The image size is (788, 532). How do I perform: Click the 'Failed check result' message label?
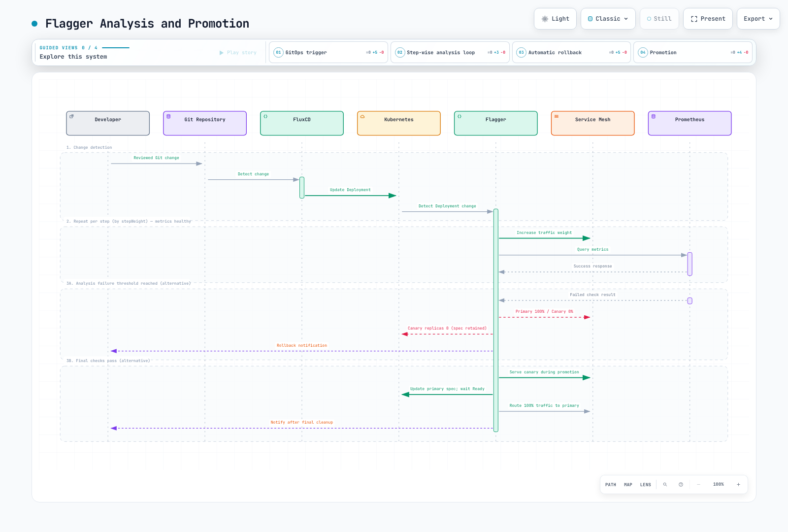tap(592, 295)
